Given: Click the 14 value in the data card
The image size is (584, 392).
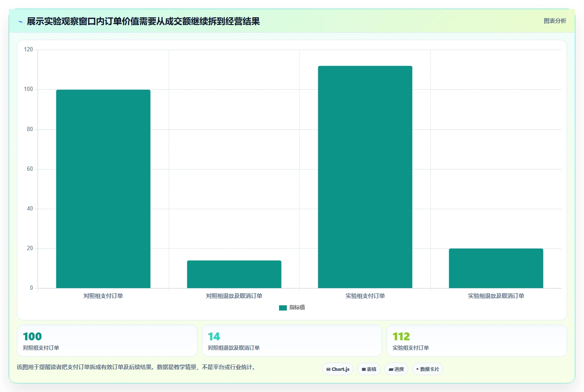Looking at the screenshot, I should click(214, 336).
